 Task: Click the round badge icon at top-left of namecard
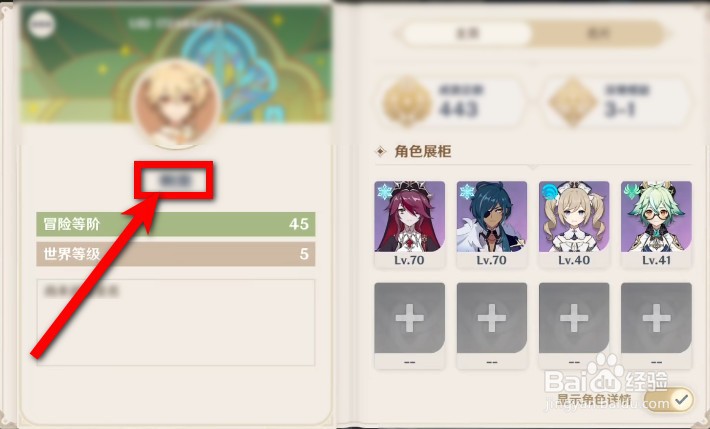coord(41,24)
